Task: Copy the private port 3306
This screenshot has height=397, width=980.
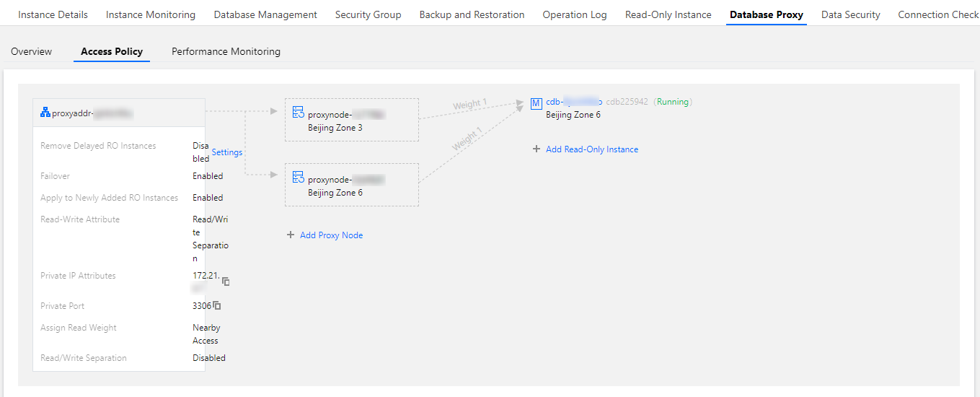Action: [x=217, y=306]
